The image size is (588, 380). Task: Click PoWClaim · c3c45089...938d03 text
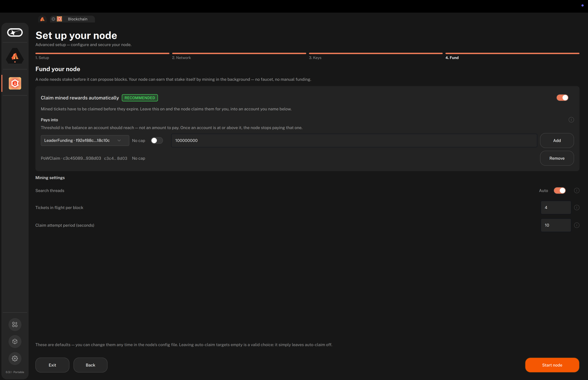[71, 158]
